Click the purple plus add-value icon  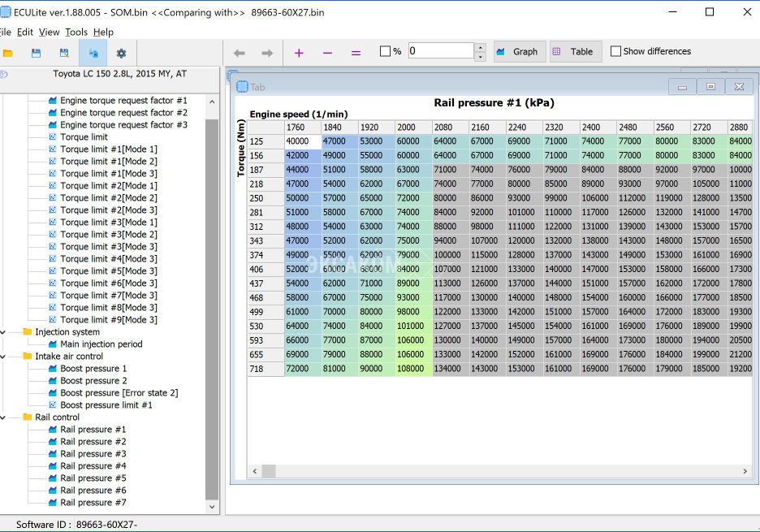click(299, 53)
